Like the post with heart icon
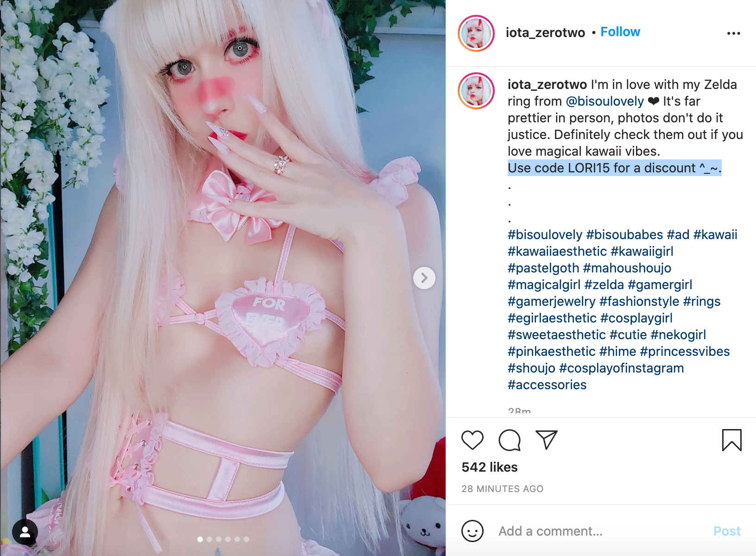Image resolution: width=756 pixels, height=556 pixels. [472, 440]
